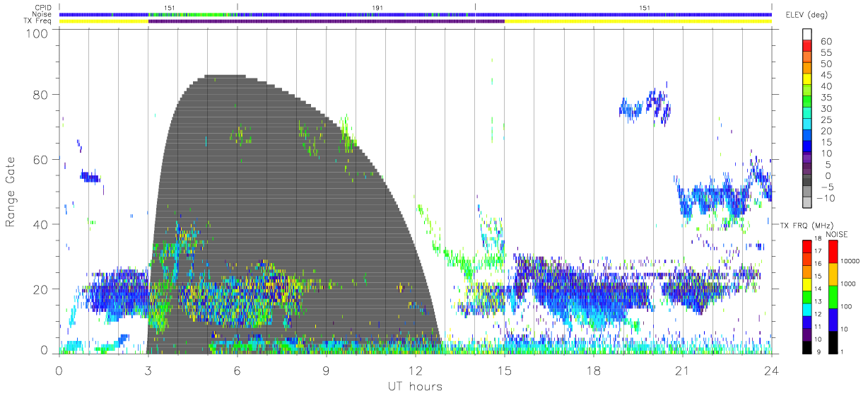Click the '55' elevation colorbar label
Screen dimensions: 868x401
827,52
